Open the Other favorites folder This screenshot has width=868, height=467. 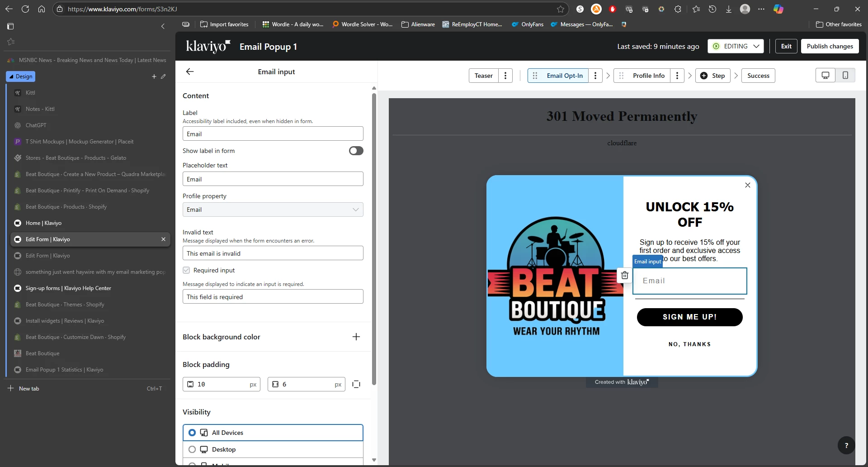(839, 24)
